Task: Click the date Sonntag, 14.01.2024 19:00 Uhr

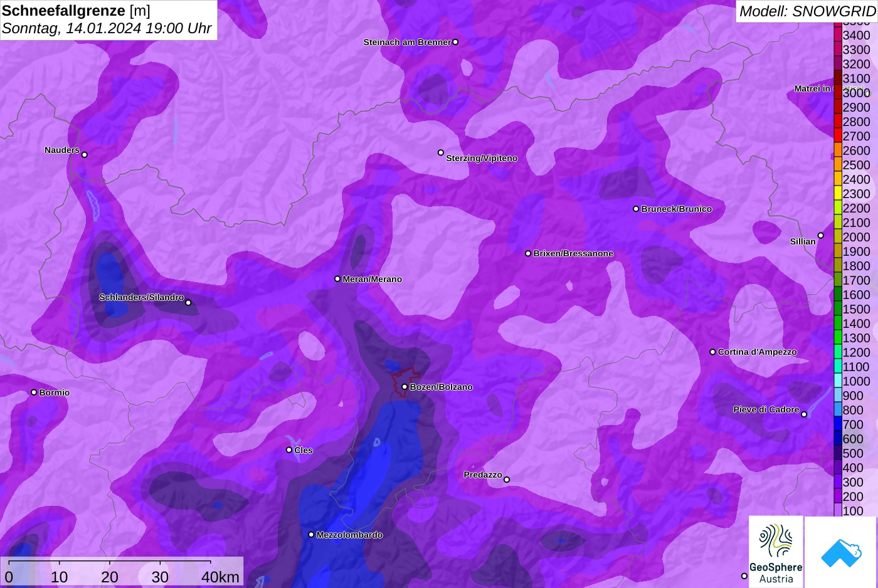Action: [x=107, y=29]
